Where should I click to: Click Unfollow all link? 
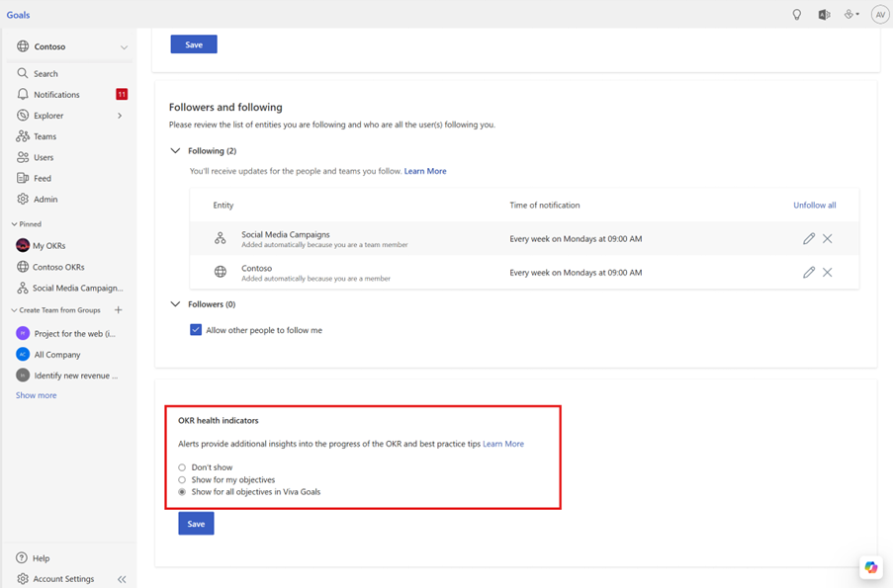pyautogui.click(x=814, y=206)
